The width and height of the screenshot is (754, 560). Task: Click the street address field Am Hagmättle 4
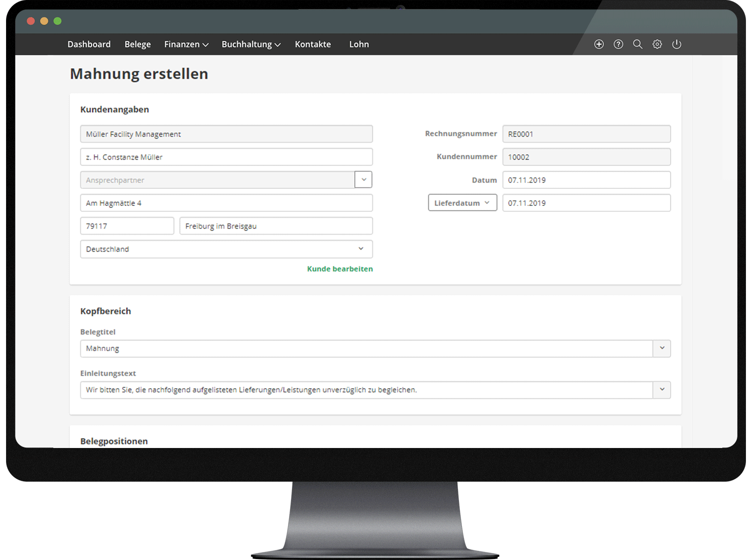point(226,203)
